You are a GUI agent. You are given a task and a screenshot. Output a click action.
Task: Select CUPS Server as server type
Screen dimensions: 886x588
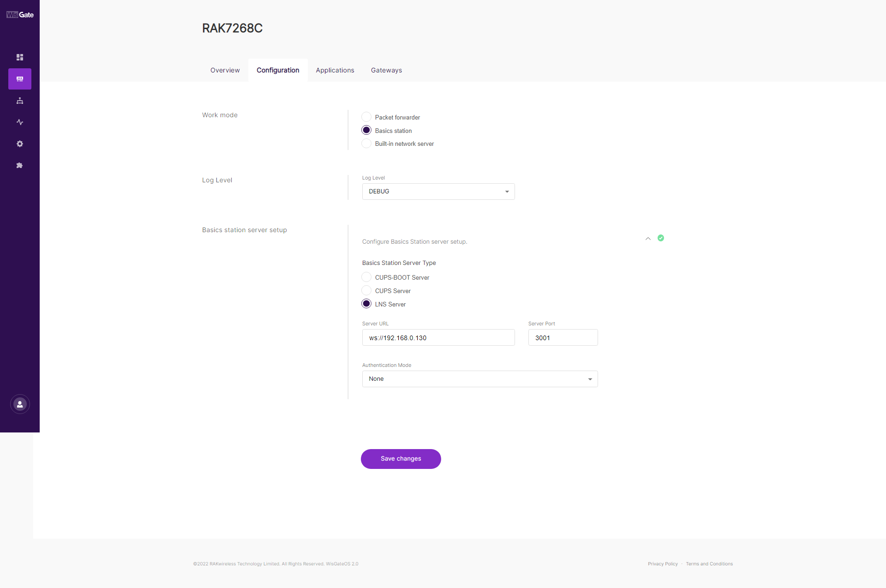pos(366,290)
